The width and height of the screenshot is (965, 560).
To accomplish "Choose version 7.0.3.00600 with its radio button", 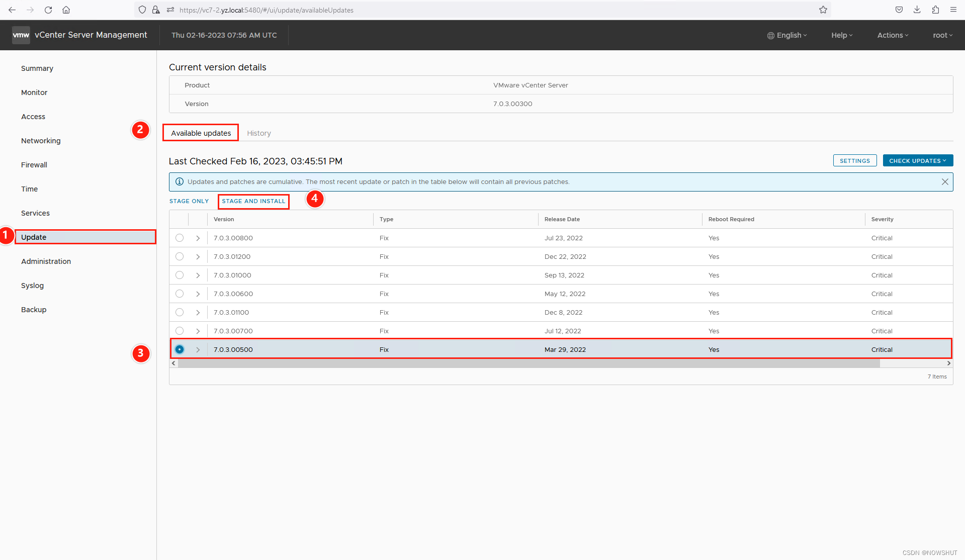I will tap(180, 294).
